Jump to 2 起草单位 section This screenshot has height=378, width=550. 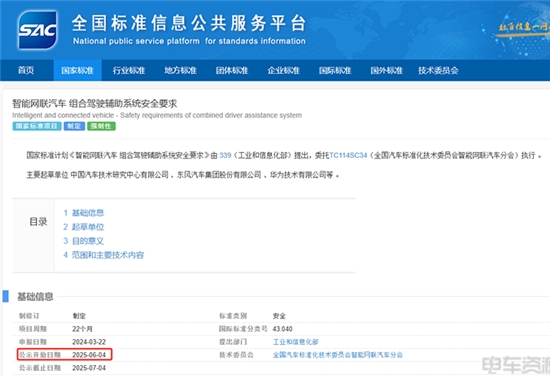[x=84, y=227]
